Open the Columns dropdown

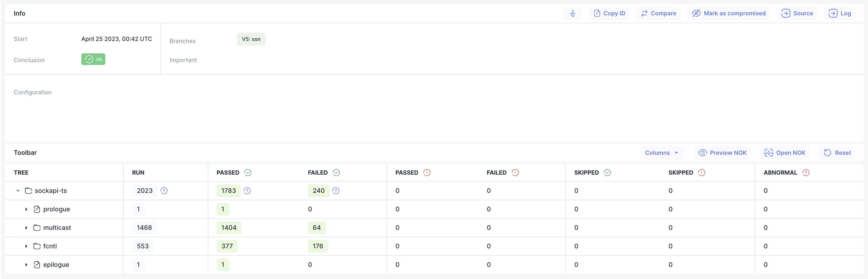[661, 152]
